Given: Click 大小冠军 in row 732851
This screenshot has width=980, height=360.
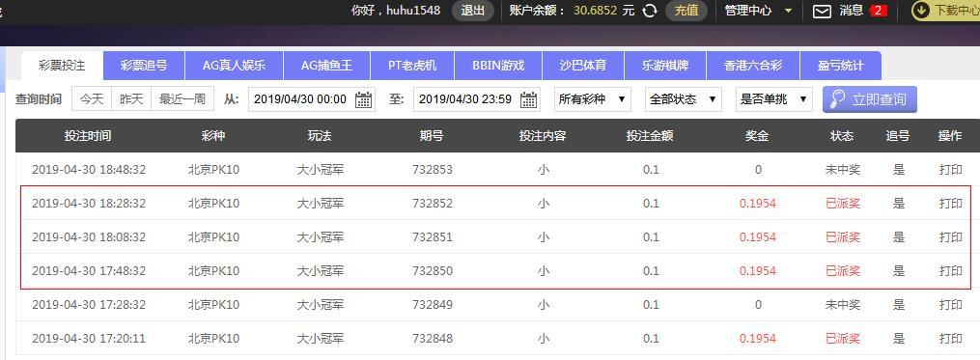Looking at the screenshot, I should pos(320,236).
